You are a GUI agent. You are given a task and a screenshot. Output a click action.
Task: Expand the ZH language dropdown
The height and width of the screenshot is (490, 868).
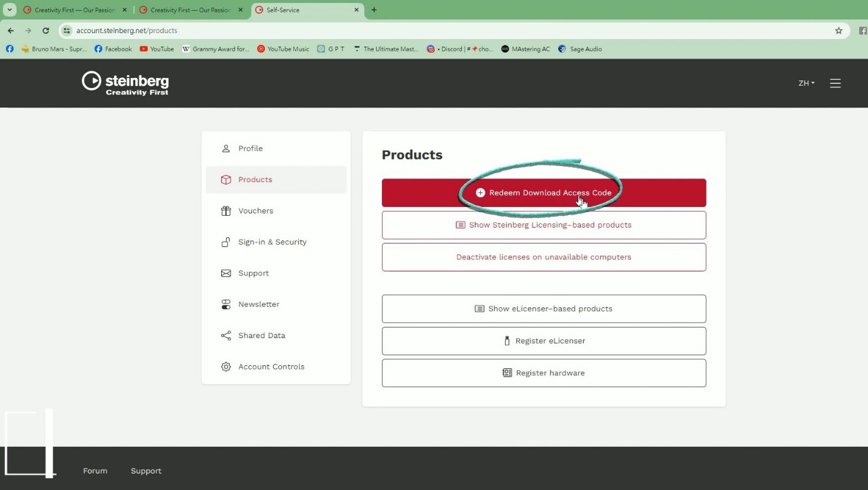click(806, 83)
